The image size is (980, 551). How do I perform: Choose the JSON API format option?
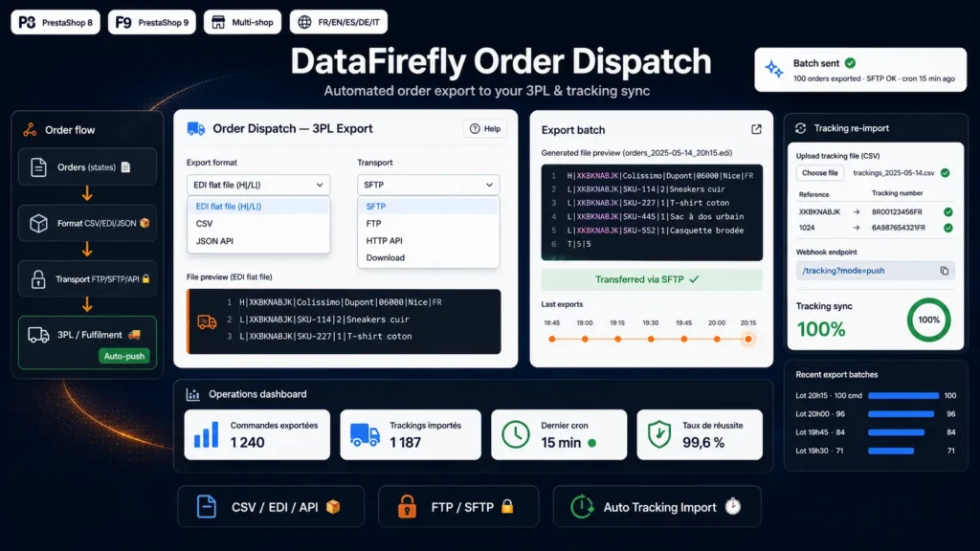(258, 241)
